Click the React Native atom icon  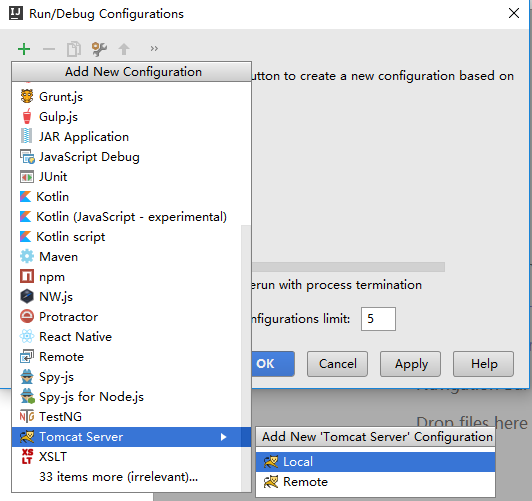27,336
